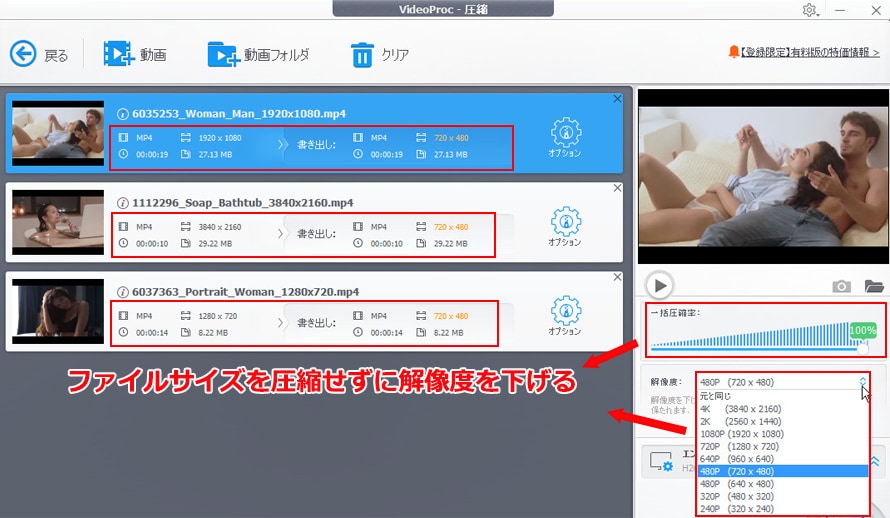Remove 6037363_Portrait_Woman video from list
This screenshot has height=518, width=890.
(x=618, y=277)
